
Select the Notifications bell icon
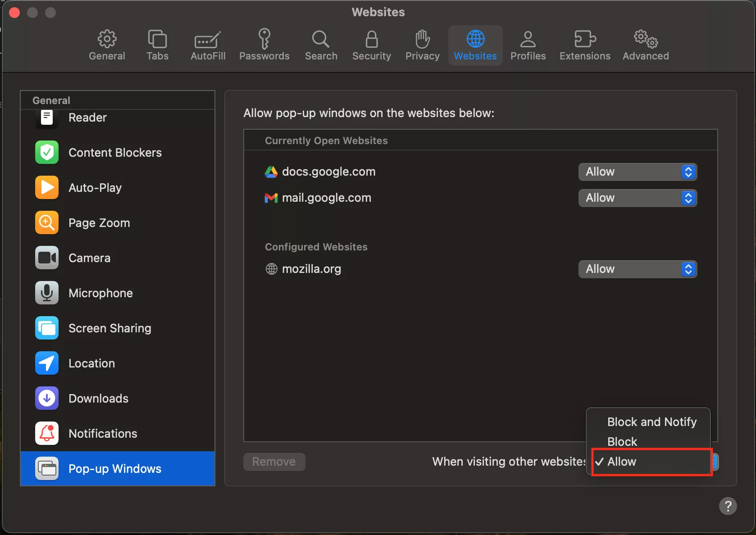[47, 434]
